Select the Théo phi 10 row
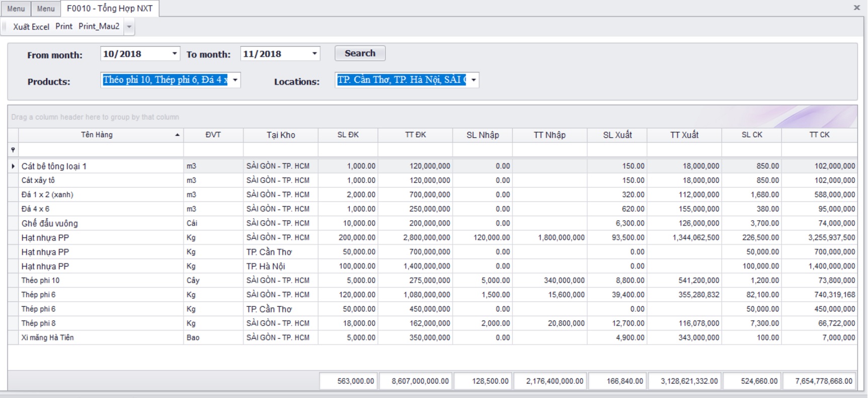 point(433,280)
